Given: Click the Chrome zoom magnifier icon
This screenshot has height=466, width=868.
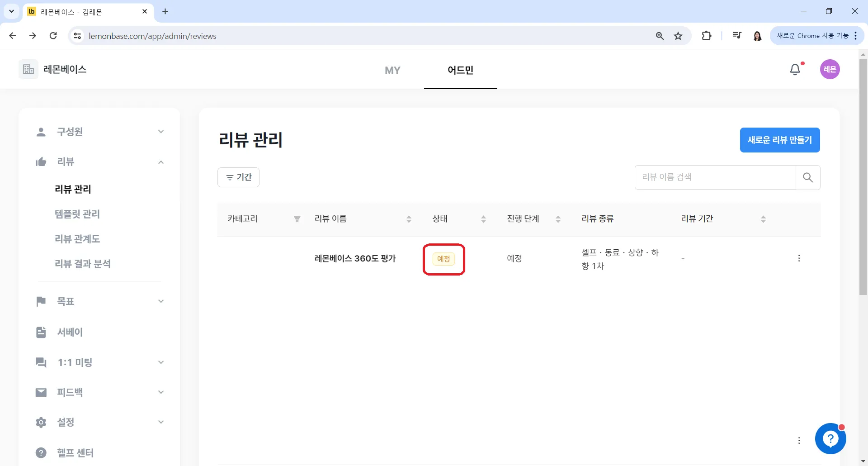Looking at the screenshot, I should pyautogui.click(x=660, y=36).
